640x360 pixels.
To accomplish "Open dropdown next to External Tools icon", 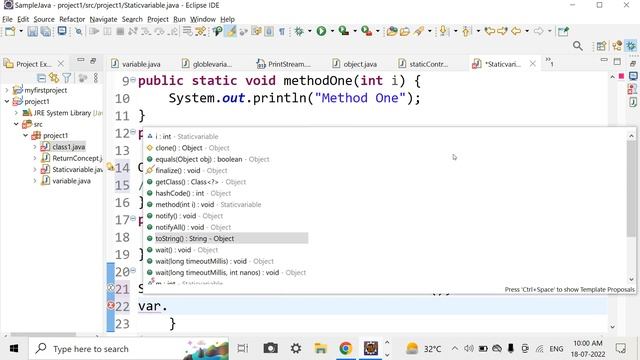I will [x=378, y=31].
